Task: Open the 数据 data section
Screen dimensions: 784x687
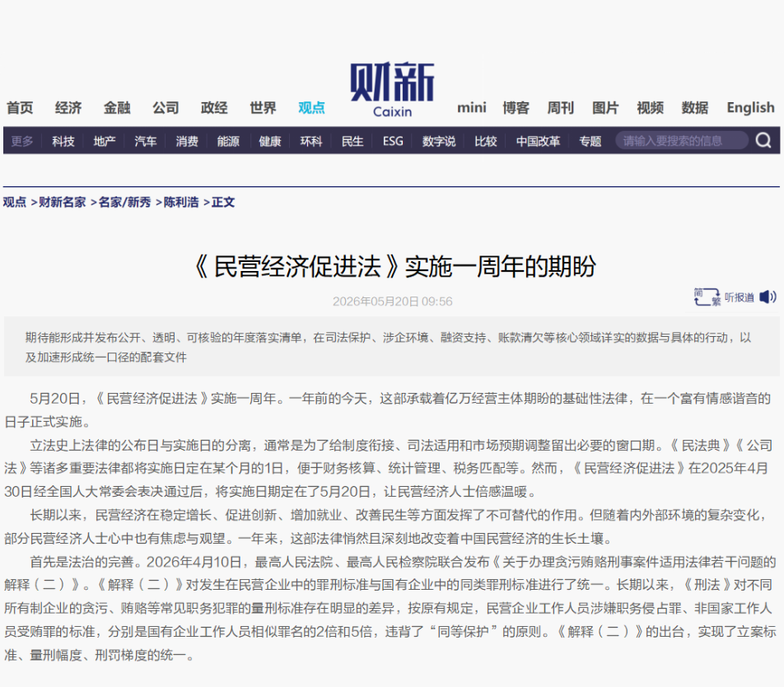Action: tap(695, 108)
